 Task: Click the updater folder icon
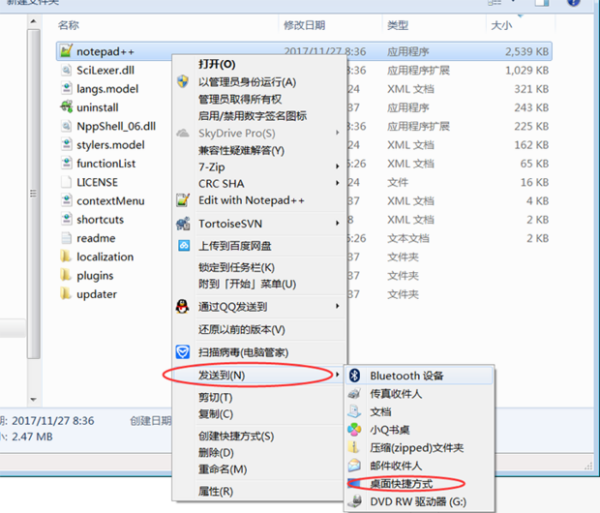[x=66, y=294]
